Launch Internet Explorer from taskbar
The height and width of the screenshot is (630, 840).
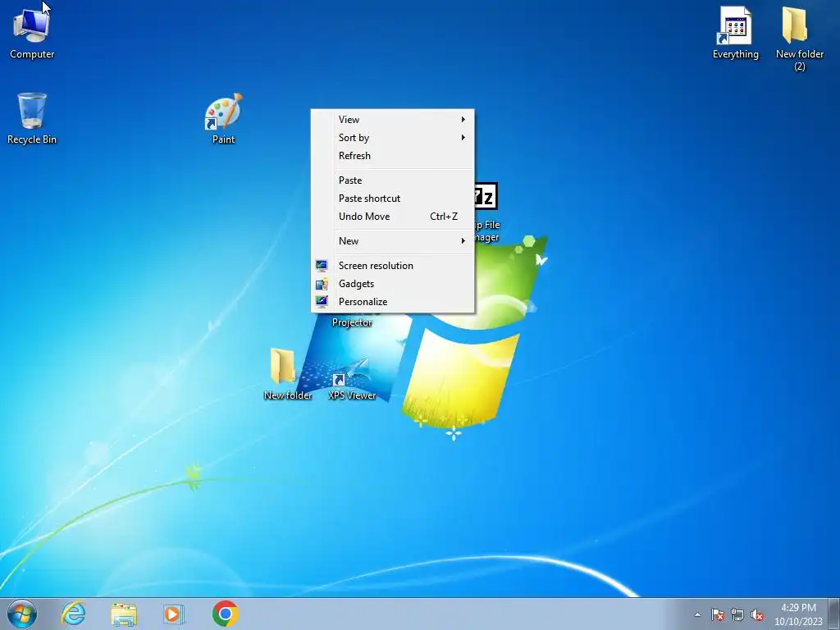[x=73, y=614]
